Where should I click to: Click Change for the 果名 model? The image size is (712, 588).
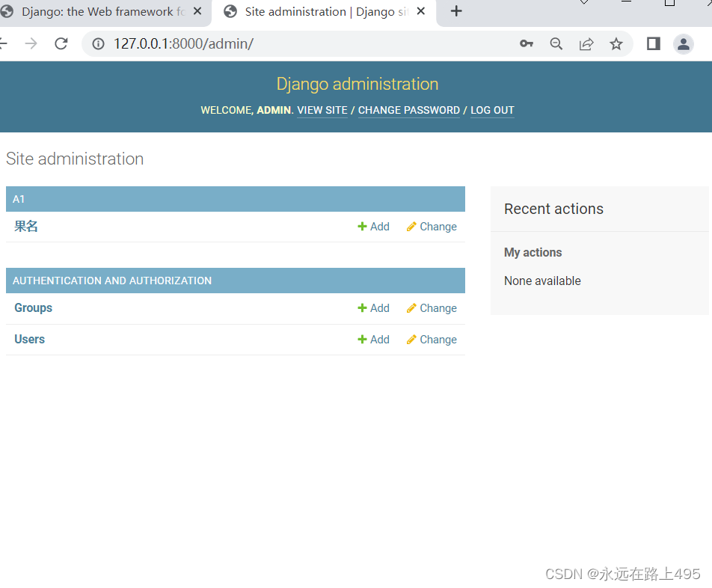click(432, 227)
